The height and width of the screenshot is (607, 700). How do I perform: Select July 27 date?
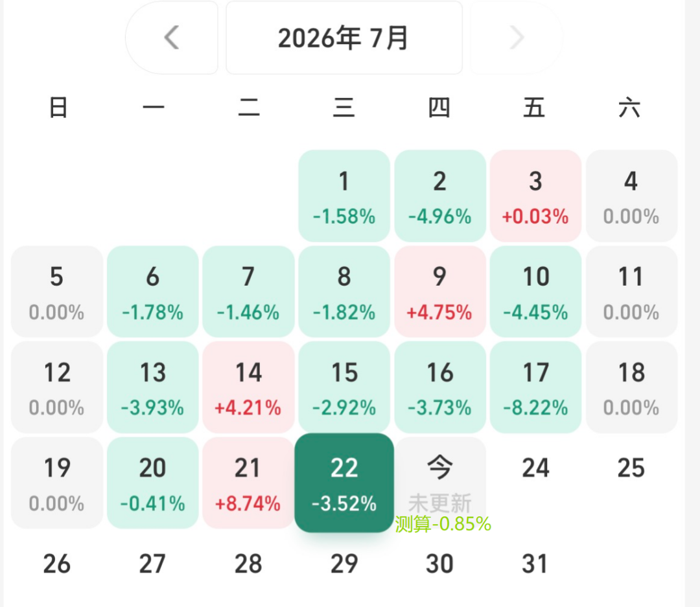point(153,564)
